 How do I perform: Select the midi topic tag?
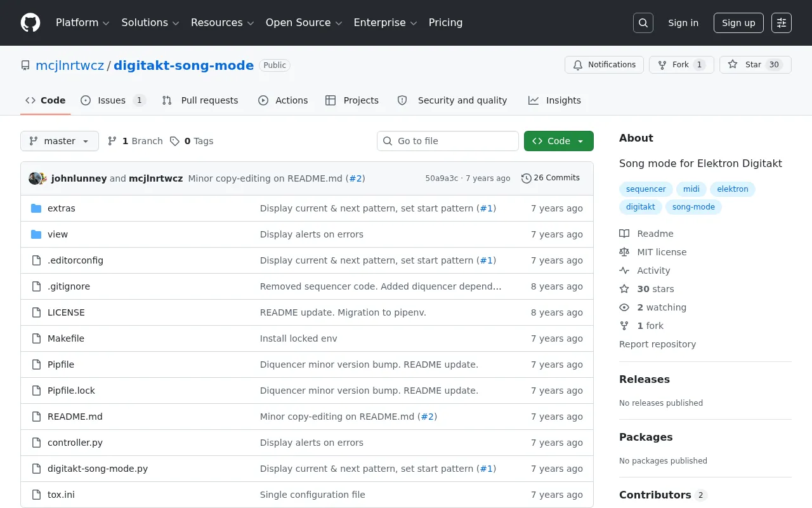point(691,189)
